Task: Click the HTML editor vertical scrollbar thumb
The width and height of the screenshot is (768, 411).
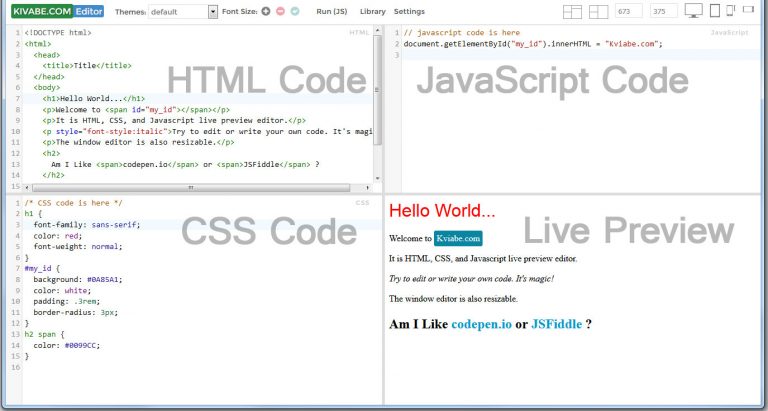Action: (x=377, y=90)
